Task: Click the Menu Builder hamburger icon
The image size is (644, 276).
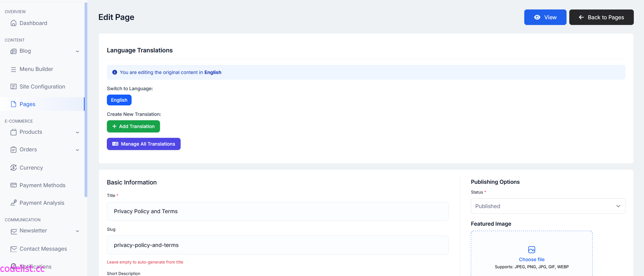Action: pos(14,69)
